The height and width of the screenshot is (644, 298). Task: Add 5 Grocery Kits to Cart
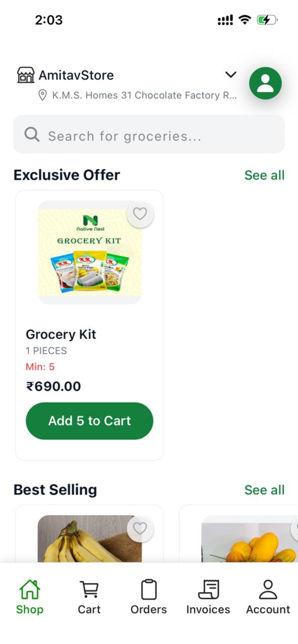pyautogui.click(x=89, y=421)
